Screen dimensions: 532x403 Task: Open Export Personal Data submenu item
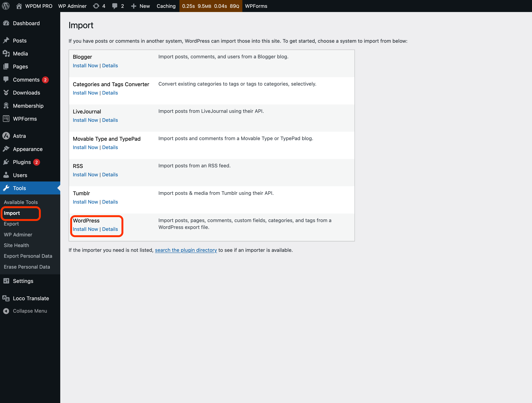click(x=28, y=256)
